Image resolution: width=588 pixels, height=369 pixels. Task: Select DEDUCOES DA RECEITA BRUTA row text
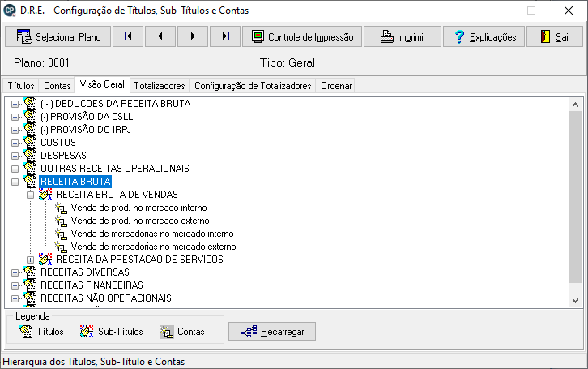[116, 104]
